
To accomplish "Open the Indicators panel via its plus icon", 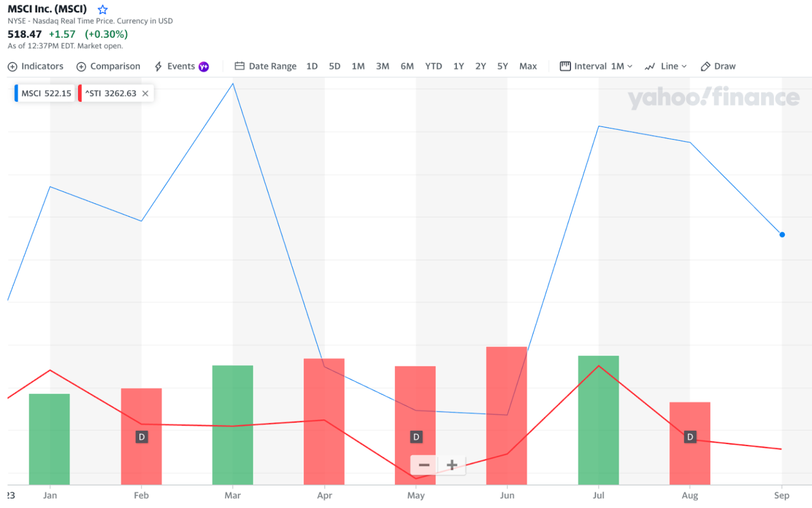I will pyautogui.click(x=12, y=66).
